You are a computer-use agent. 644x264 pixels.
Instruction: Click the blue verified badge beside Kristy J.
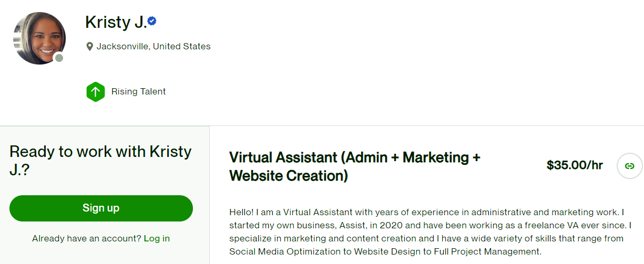click(152, 22)
